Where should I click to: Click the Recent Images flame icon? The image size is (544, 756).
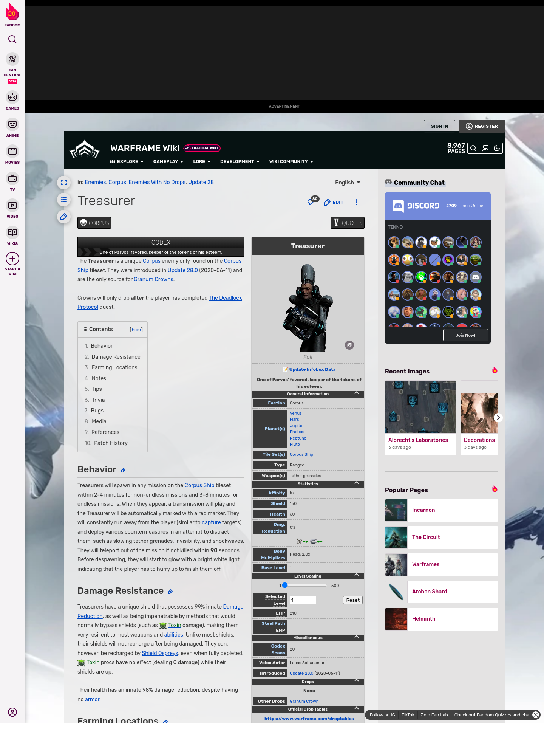click(495, 370)
